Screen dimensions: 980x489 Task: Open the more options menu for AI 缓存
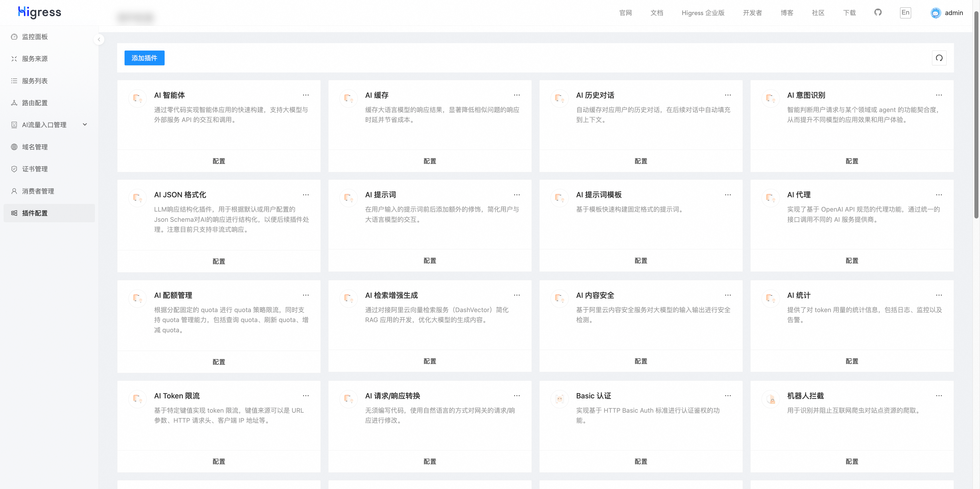click(x=517, y=95)
